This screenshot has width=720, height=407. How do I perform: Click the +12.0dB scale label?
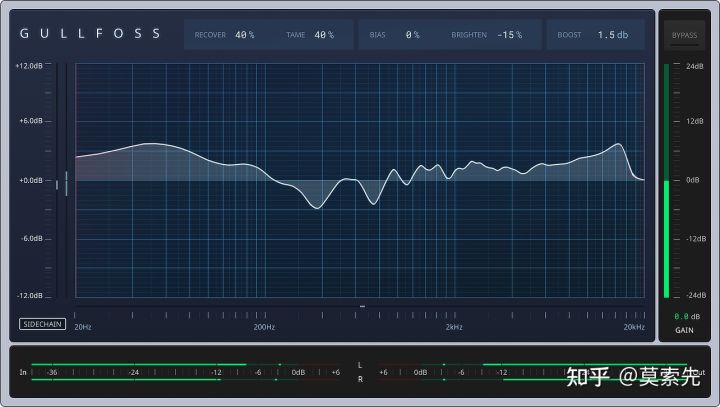[29, 66]
